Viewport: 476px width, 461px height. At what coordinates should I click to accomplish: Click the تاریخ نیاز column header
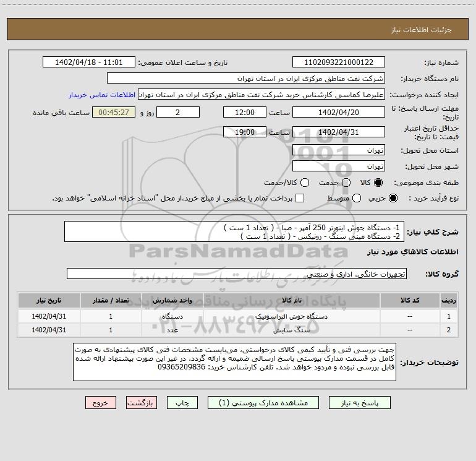pos(49,301)
